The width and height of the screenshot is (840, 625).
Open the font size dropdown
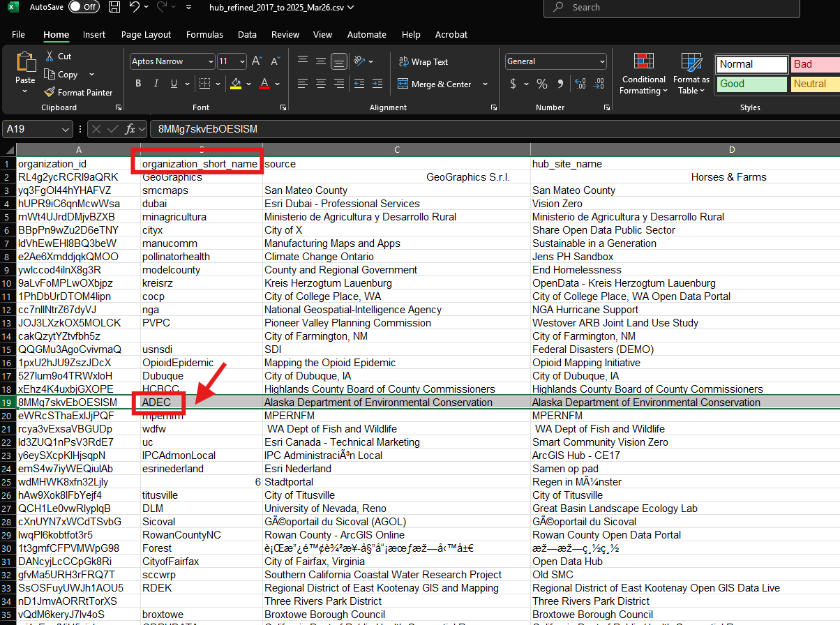point(242,61)
